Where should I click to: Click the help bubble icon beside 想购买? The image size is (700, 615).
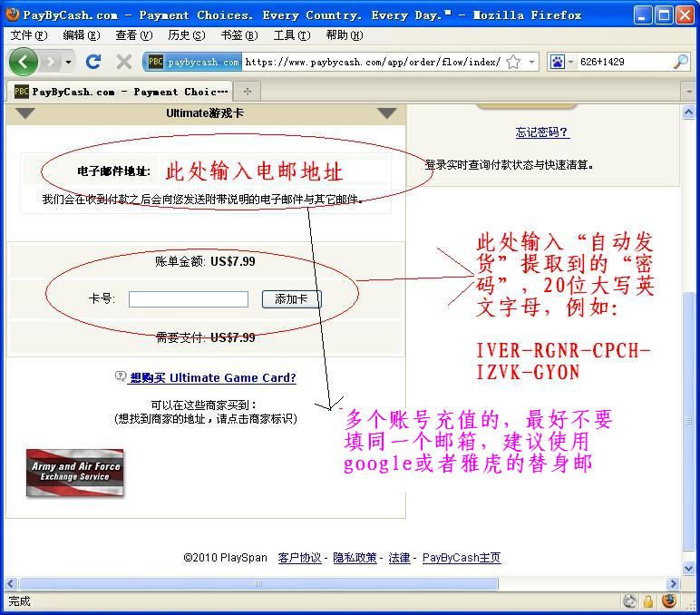[x=121, y=376]
